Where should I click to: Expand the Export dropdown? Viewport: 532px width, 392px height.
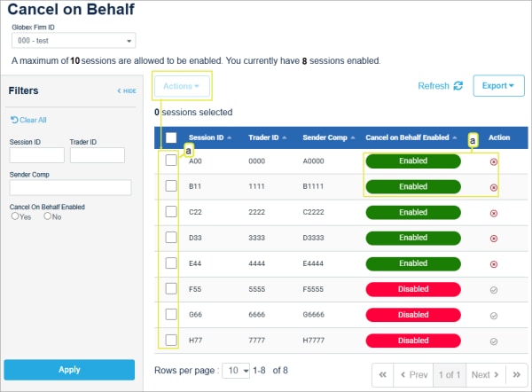[x=498, y=86]
